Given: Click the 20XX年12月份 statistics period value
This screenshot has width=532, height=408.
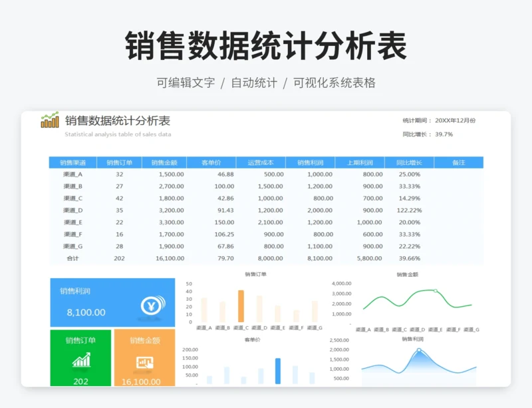Looking at the screenshot, I should coord(456,120).
